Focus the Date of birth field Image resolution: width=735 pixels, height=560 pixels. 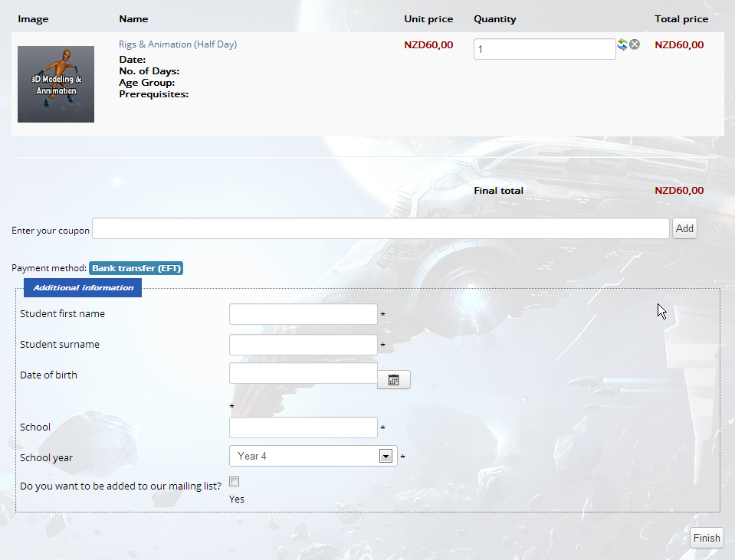click(304, 374)
